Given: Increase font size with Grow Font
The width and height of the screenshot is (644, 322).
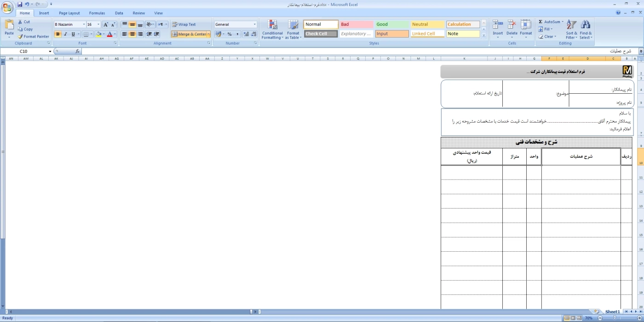Looking at the screenshot, I should pos(106,24).
